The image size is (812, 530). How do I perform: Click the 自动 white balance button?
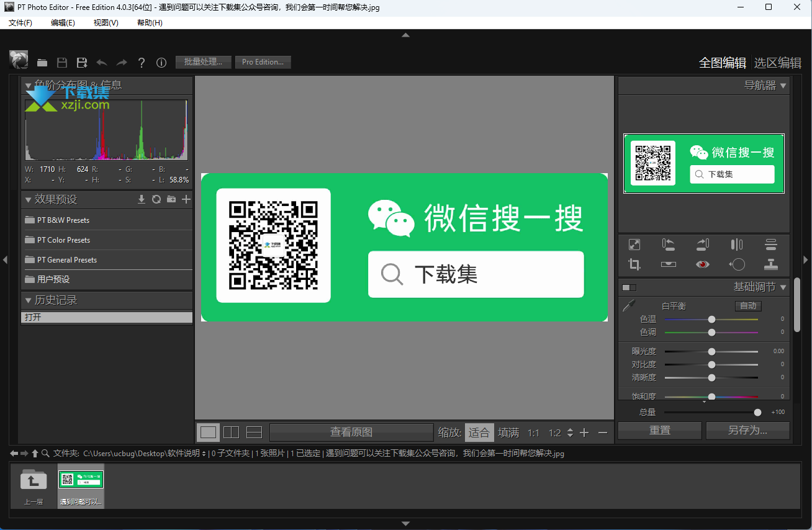tap(748, 305)
